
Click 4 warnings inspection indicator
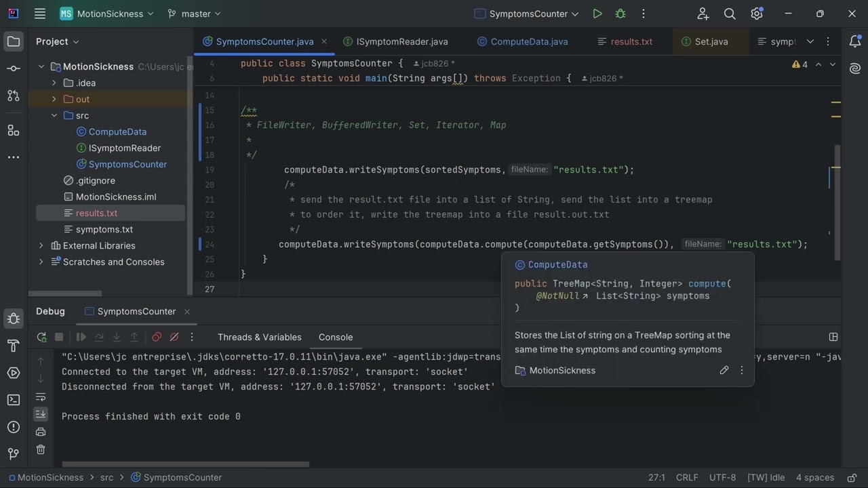pyautogui.click(x=800, y=64)
